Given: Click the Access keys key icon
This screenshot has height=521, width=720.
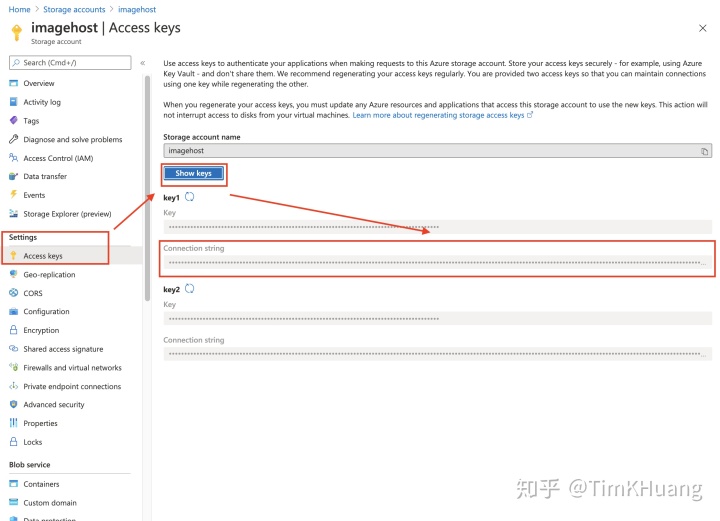Looking at the screenshot, I should tap(14, 256).
